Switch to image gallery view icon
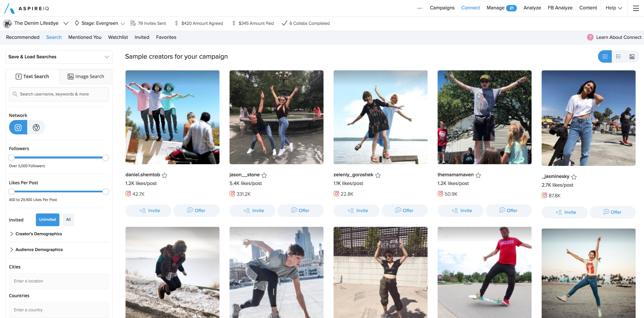This screenshot has height=318, width=644. point(632,57)
